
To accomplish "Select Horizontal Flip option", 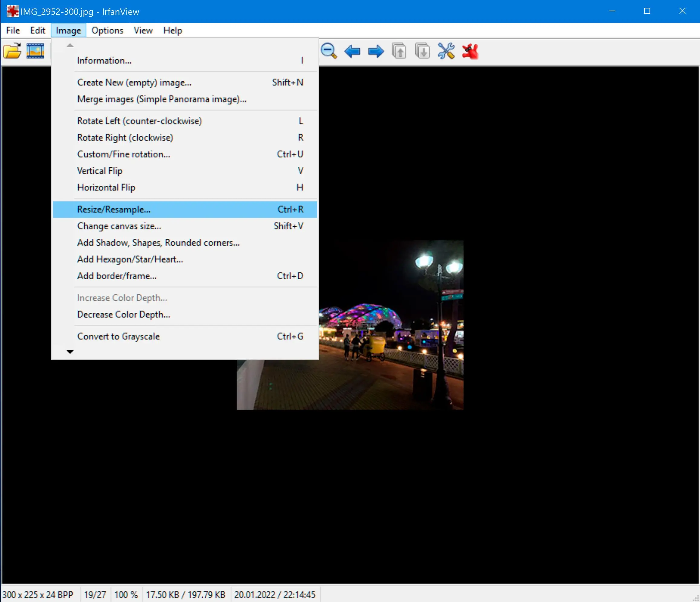I will 105,187.
